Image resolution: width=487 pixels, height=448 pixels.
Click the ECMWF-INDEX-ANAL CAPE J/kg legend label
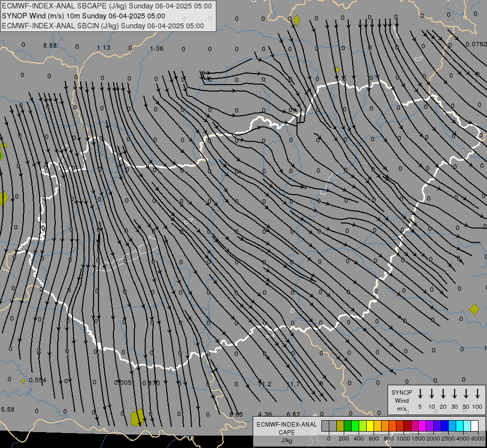287,432
